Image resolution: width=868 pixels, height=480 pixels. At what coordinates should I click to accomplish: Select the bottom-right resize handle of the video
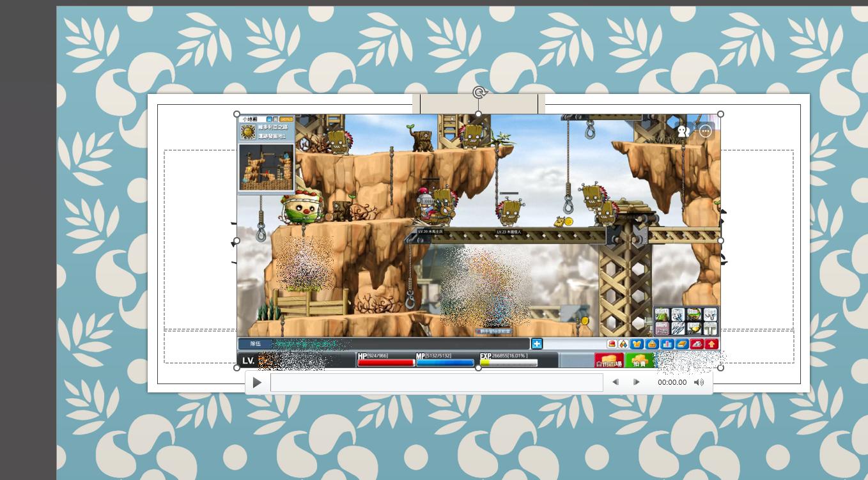click(721, 368)
